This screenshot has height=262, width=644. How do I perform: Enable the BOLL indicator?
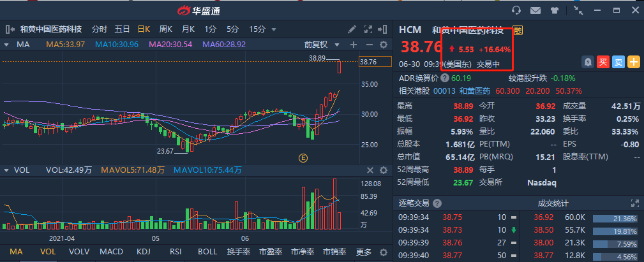207,252
